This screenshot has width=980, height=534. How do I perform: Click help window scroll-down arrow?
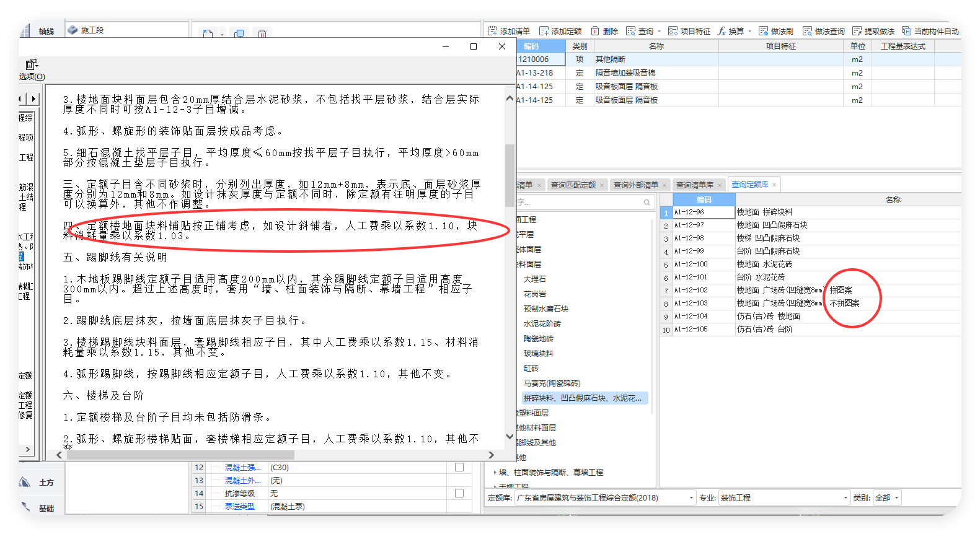point(510,436)
